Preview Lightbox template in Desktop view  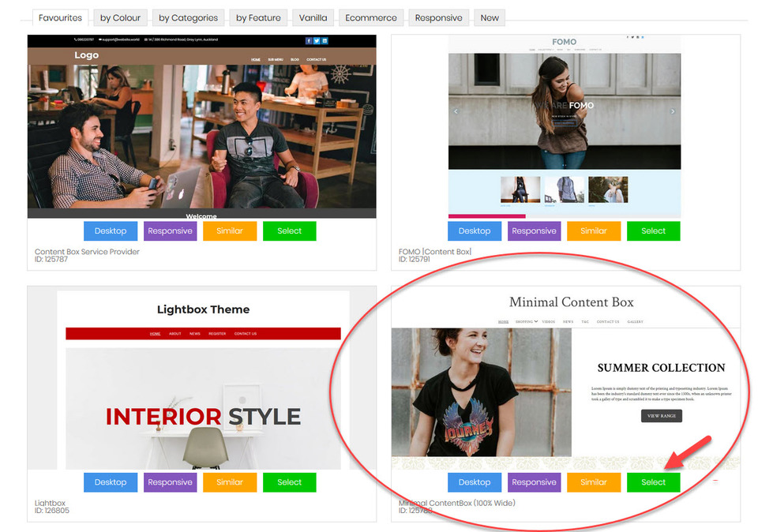111,482
